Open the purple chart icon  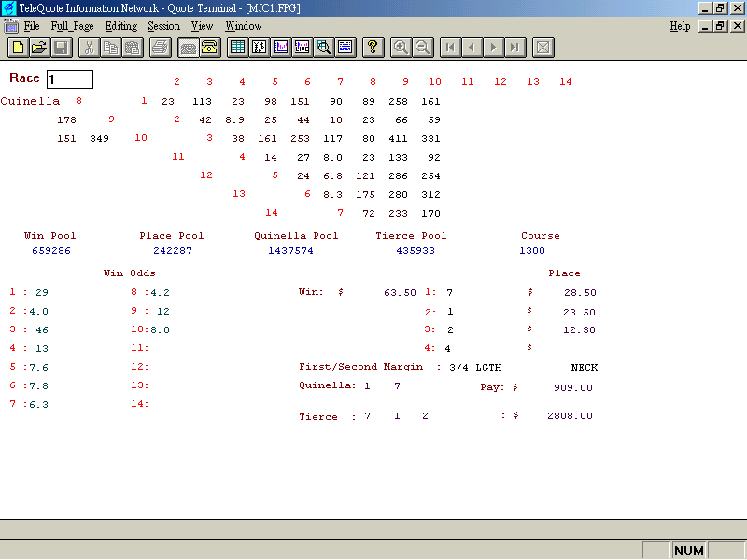tap(281, 48)
